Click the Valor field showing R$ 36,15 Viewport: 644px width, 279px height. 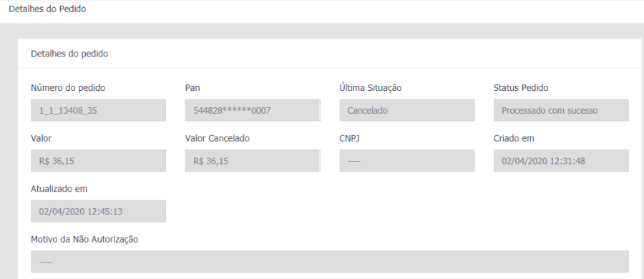tap(98, 161)
